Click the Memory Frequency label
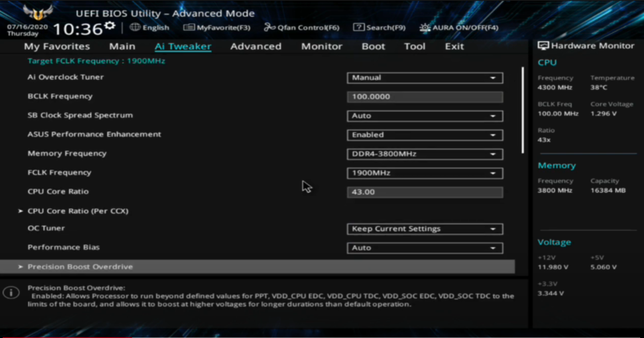 click(x=67, y=153)
